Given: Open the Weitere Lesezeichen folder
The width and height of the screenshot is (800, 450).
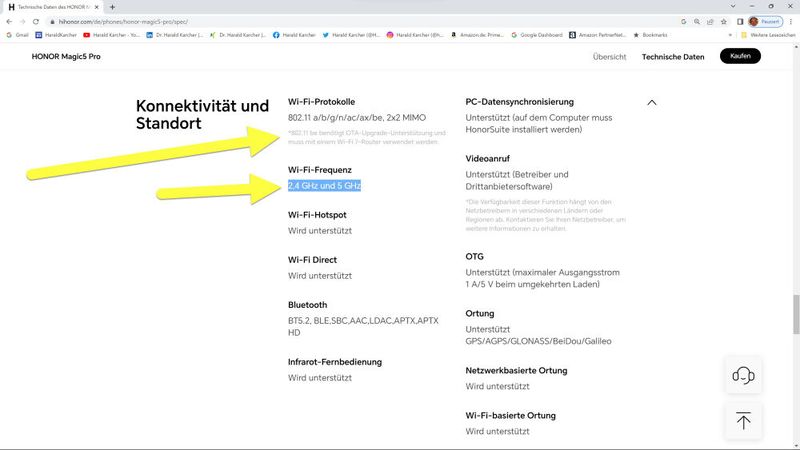Looking at the screenshot, I should pos(768,35).
